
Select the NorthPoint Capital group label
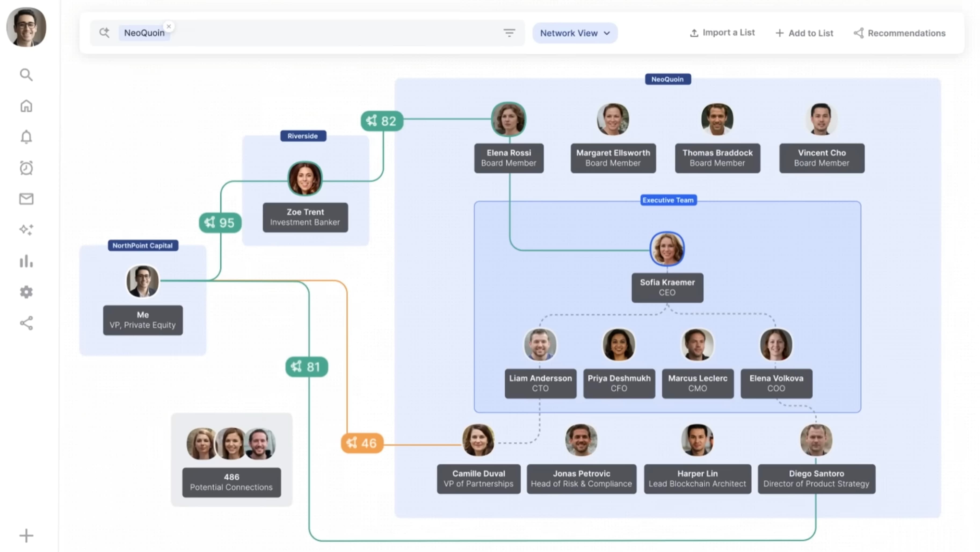point(143,246)
